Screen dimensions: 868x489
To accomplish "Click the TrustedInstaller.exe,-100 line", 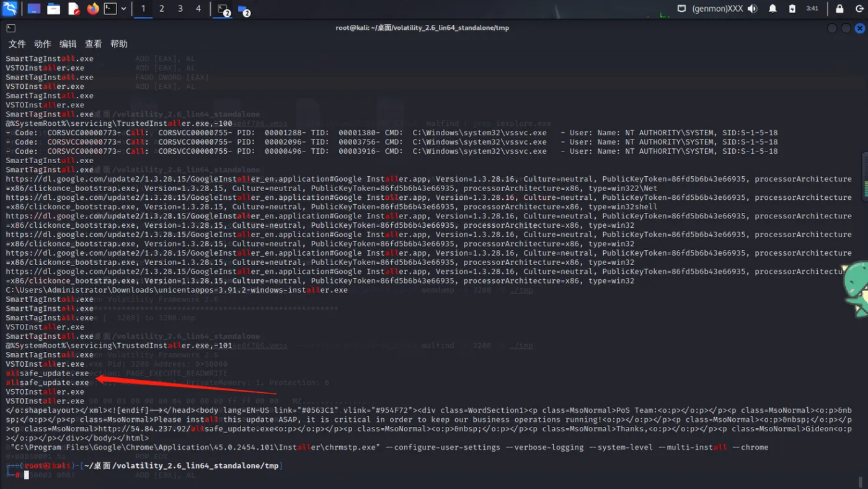I will 119,123.
